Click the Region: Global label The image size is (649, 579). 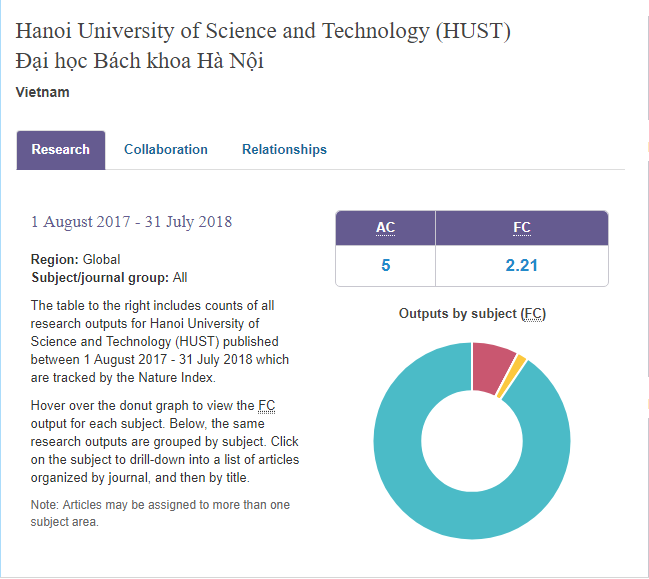pos(75,260)
